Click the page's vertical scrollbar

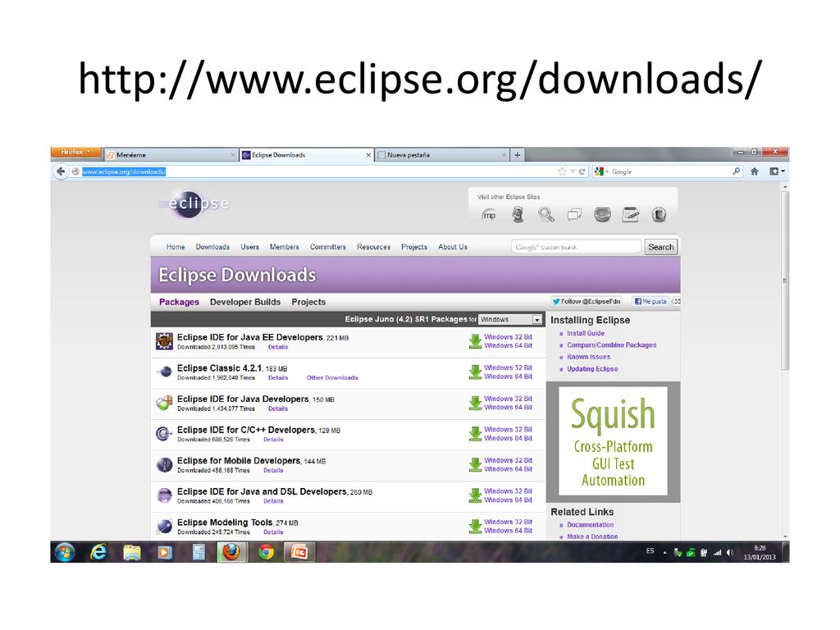point(785,281)
